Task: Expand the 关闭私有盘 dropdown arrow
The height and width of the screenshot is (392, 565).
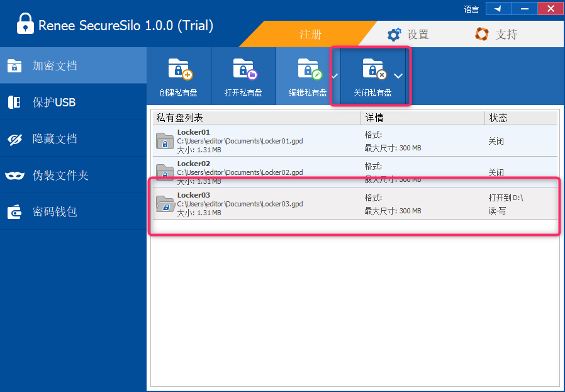Action: point(398,76)
